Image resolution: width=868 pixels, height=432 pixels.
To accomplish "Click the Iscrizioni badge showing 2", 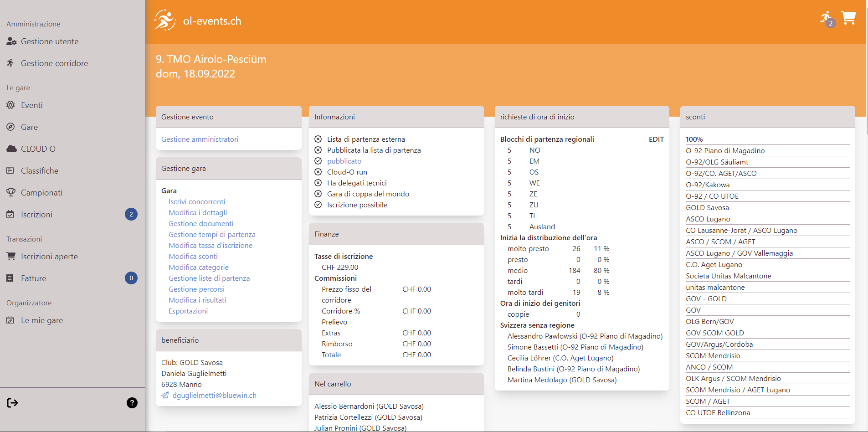I will [x=131, y=214].
